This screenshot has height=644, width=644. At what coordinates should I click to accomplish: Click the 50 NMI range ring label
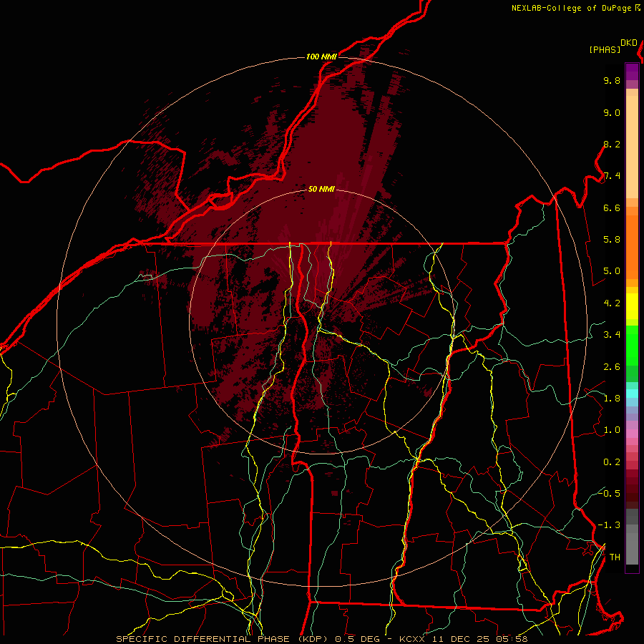(321, 189)
